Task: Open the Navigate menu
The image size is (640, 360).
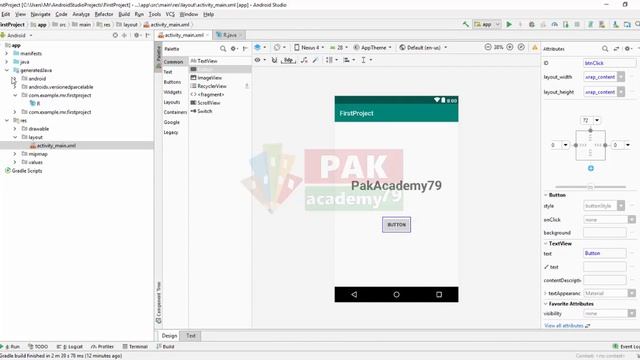Action: (x=40, y=14)
